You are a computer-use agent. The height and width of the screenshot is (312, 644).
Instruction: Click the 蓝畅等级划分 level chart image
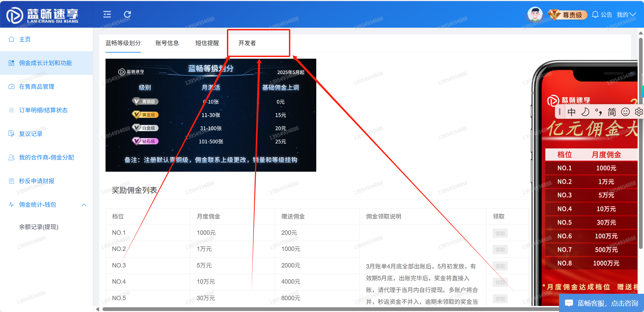211,115
